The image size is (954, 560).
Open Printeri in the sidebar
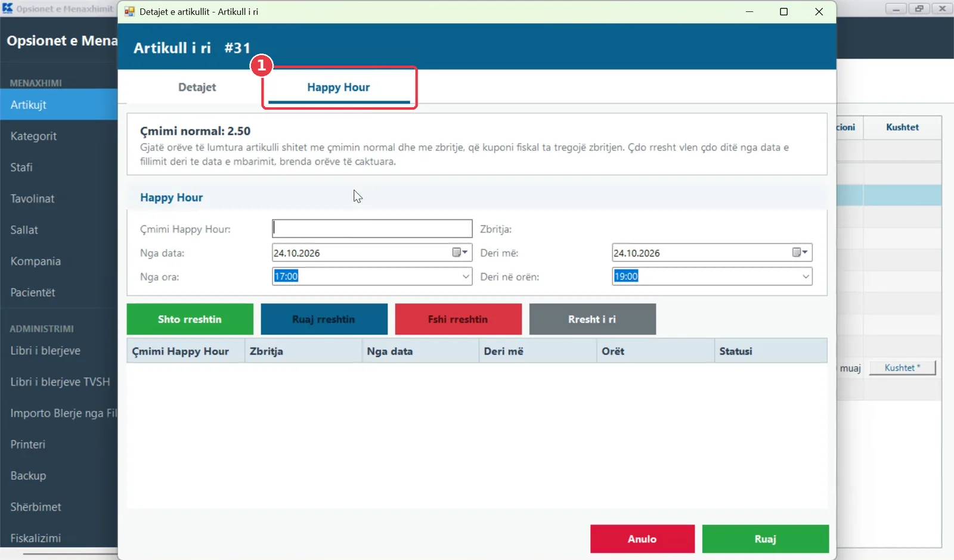pos(59,444)
